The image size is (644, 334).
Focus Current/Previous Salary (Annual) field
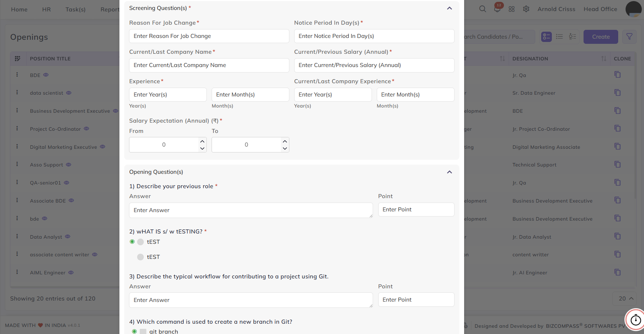[x=374, y=65]
